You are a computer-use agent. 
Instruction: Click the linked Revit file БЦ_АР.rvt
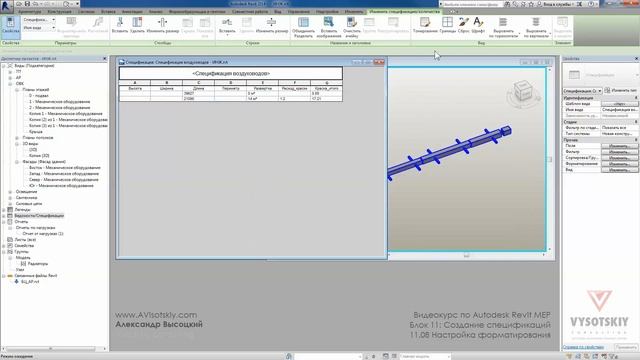click(30, 282)
